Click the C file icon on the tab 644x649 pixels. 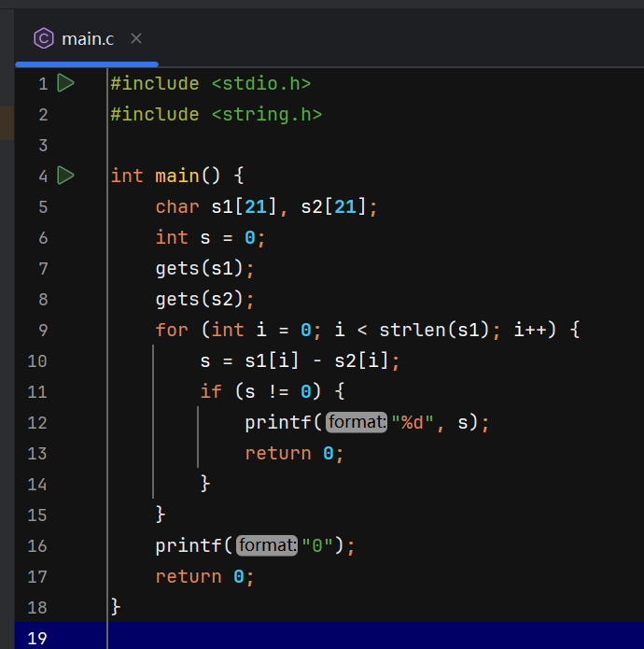point(43,38)
